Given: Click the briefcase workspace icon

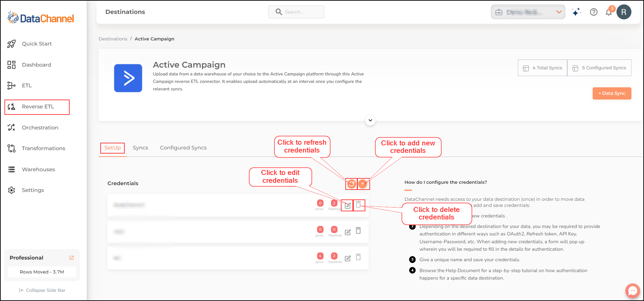Looking at the screenshot, I should coord(499,12).
